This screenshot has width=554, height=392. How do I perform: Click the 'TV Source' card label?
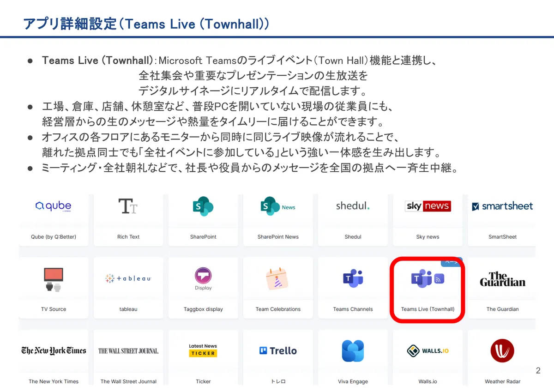[54, 309]
